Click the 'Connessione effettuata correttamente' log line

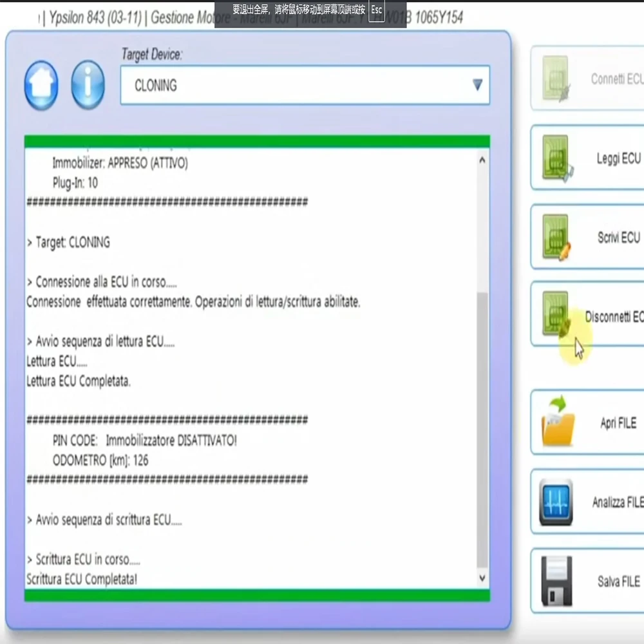pyautogui.click(x=193, y=302)
